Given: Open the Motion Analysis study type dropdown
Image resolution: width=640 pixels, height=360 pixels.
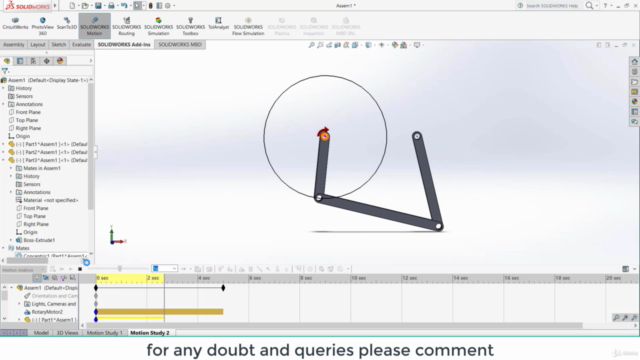Looking at the screenshot, I should click(x=23, y=270).
